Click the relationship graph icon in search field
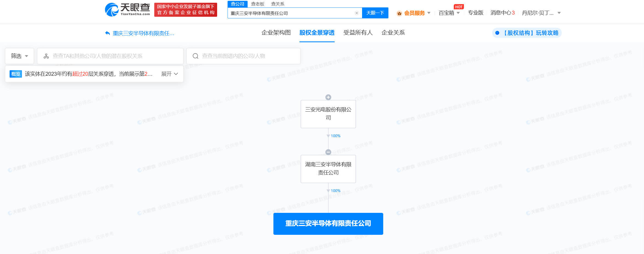The width and height of the screenshot is (644, 254). 46,56
